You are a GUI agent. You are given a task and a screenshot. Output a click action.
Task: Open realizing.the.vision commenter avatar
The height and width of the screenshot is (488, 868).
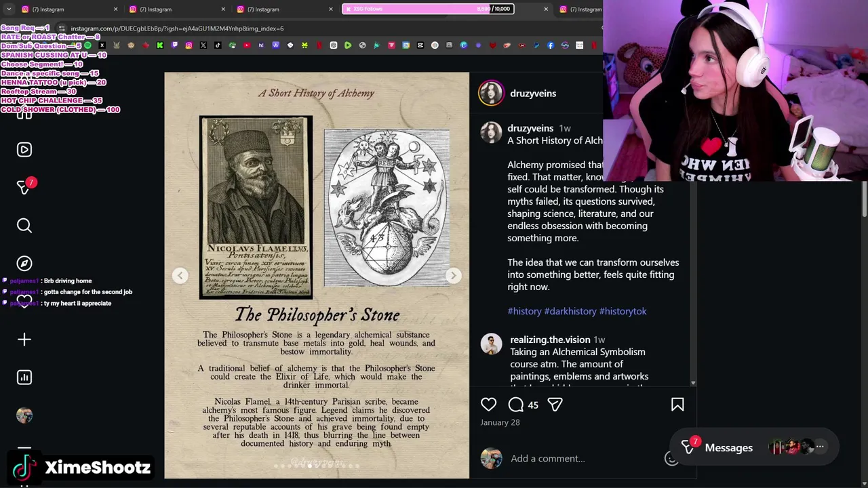[491, 344]
